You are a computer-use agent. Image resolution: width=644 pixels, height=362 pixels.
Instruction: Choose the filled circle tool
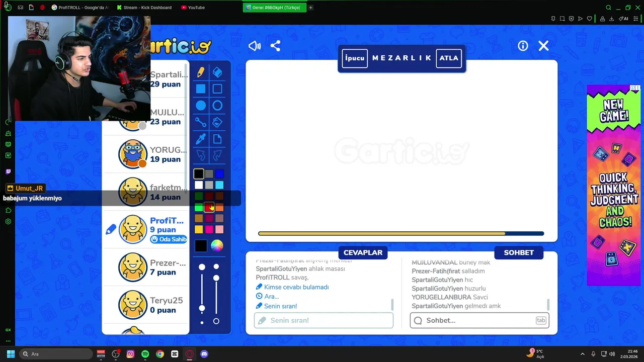(x=201, y=106)
